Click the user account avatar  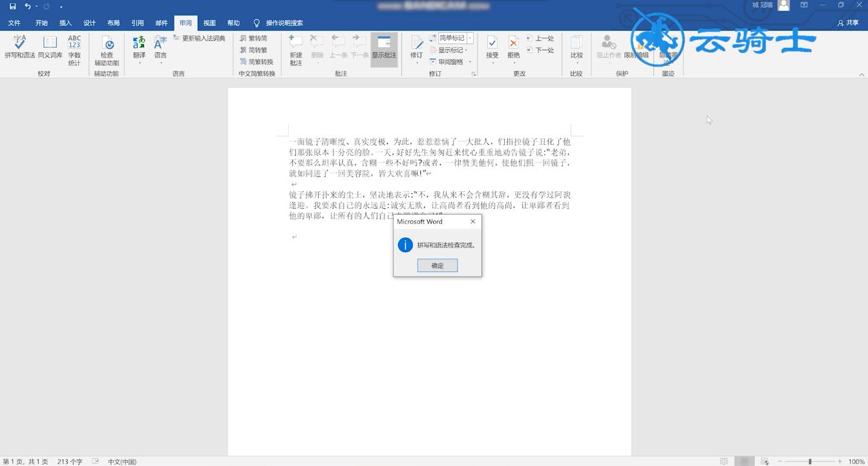pyautogui.click(x=784, y=5)
